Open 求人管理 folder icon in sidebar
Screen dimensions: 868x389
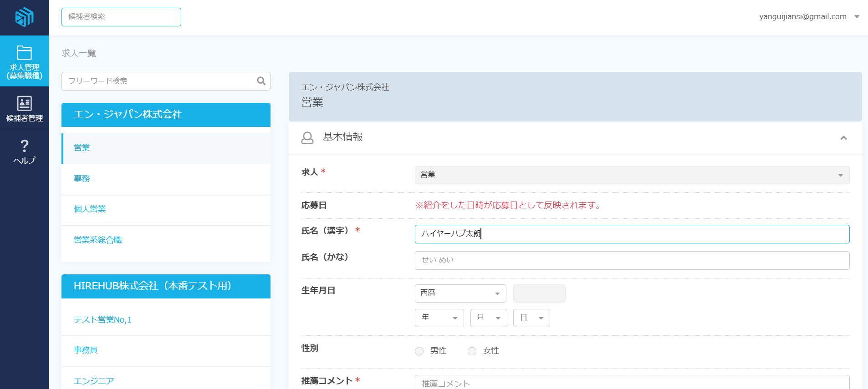click(x=25, y=53)
